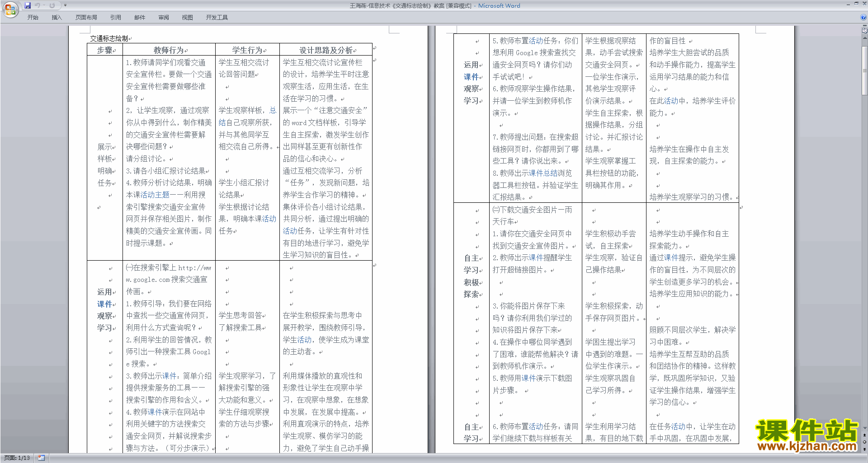The image size is (868, 463).
Task: Select the 学生行为 table header cell
Action: pyautogui.click(x=248, y=50)
